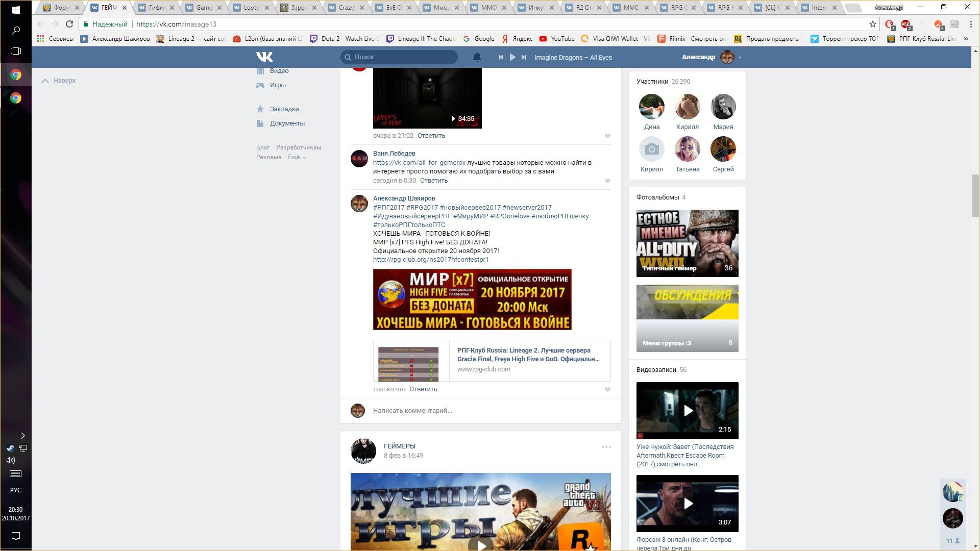Reload the page in Chrome
Viewport: 980px width, 551px height.
pyautogui.click(x=69, y=24)
